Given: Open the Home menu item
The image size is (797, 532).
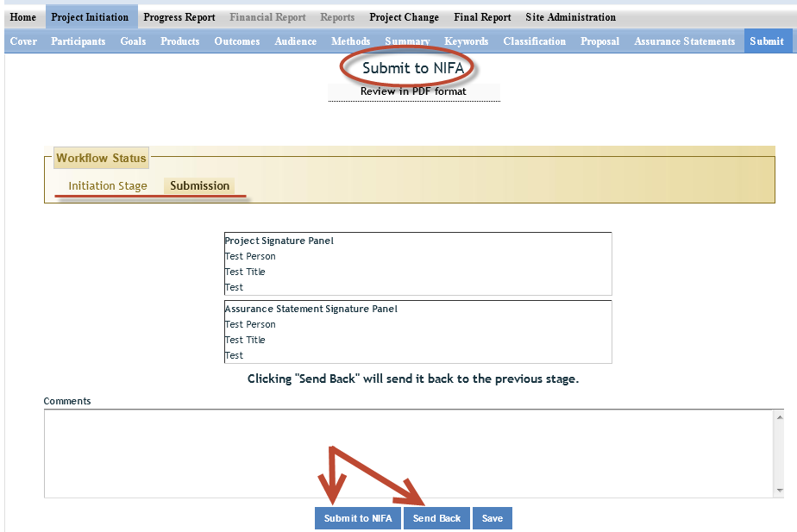Looking at the screenshot, I should pyautogui.click(x=23, y=17).
